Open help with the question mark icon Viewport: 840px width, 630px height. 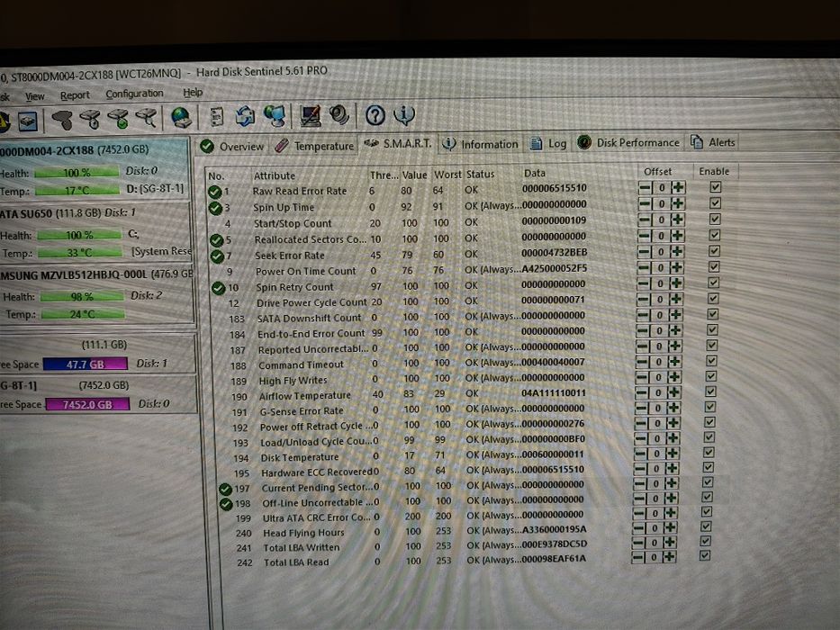(375, 114)
